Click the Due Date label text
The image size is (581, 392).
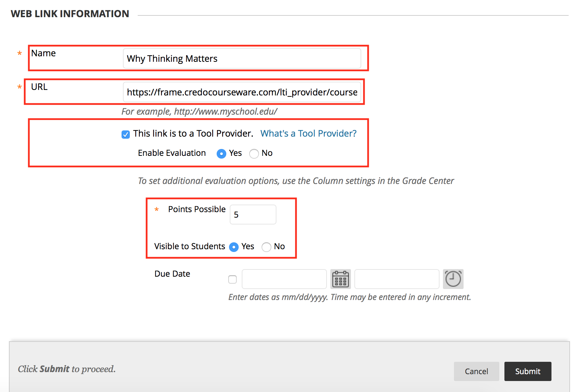click(x=172, y=274)
